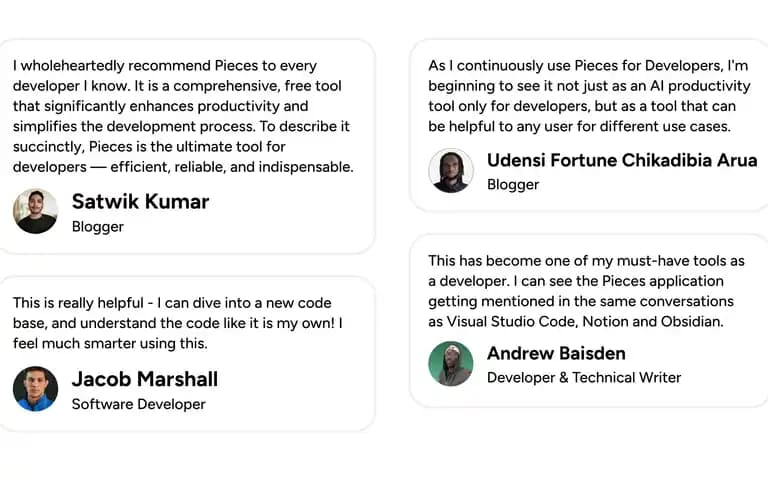Select the name Jacob Marshall

click(145, 379)
